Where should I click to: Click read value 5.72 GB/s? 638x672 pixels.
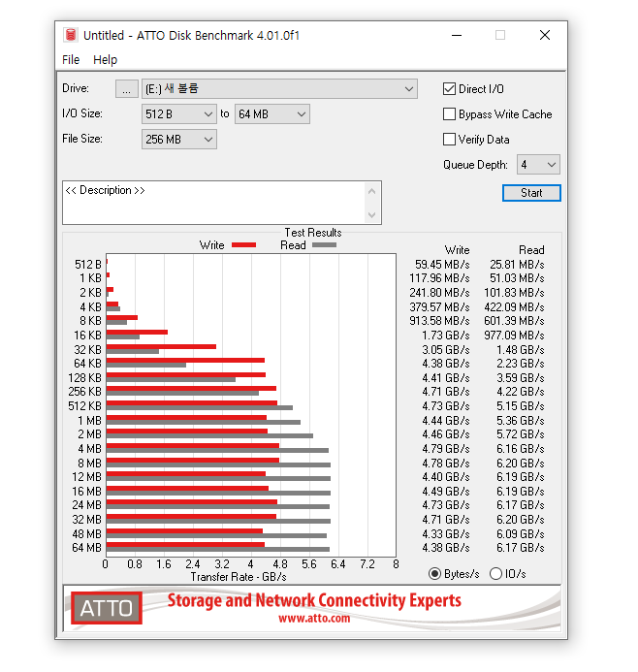point(520,434)
